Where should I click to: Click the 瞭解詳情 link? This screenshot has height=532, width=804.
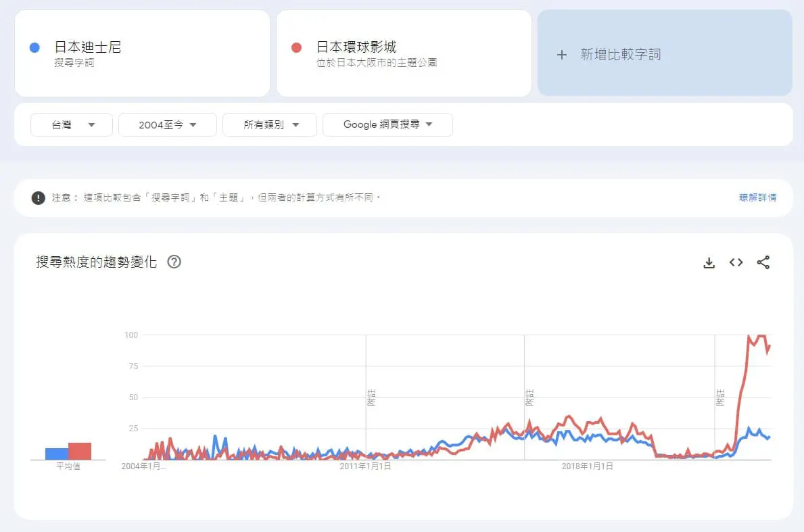click(757, 197)
